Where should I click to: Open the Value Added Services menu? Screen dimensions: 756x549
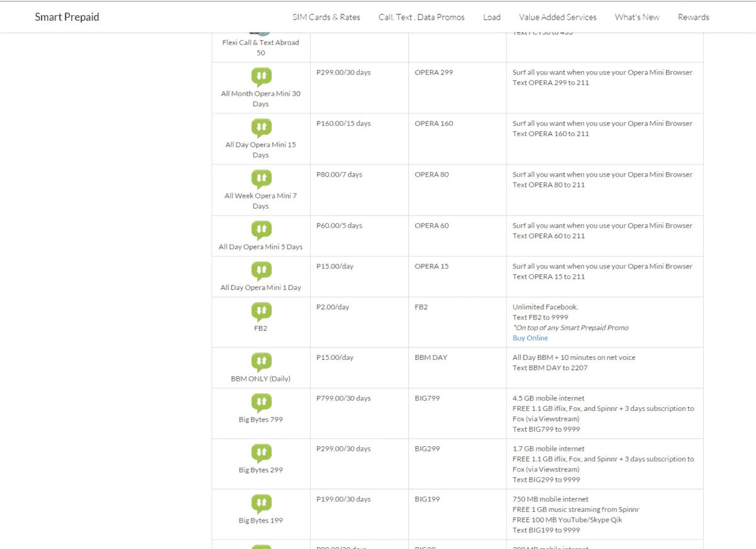tap(558, 17)
